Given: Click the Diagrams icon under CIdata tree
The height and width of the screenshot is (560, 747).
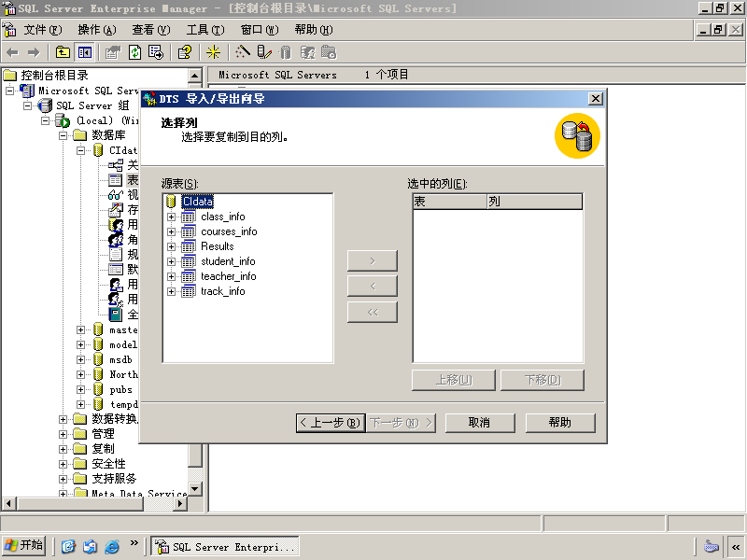Looking at the screenshot, I should (x=116, y=165).
